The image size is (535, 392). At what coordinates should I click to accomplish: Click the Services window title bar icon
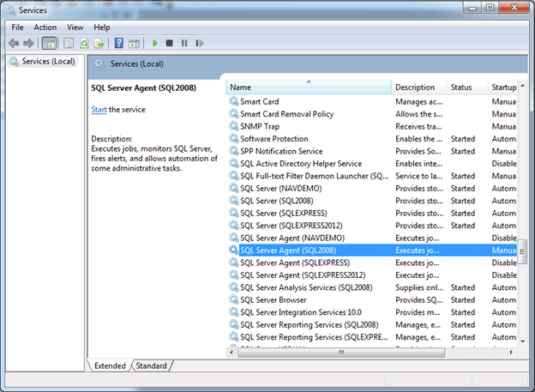[x=10, y=10]
